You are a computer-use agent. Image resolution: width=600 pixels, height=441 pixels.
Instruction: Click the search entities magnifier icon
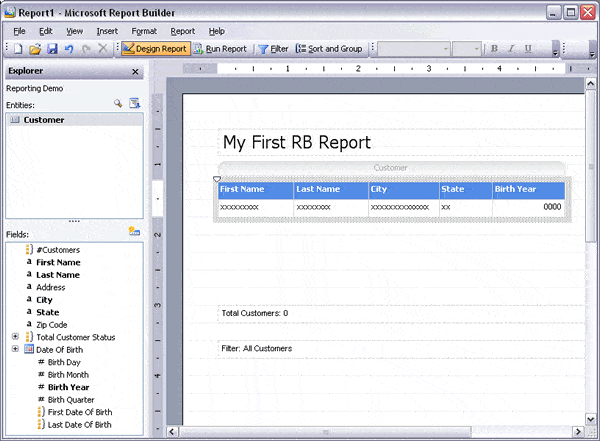coord(118,104)
